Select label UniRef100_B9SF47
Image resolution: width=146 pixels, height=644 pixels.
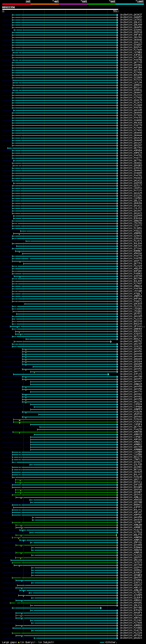click(131, 47)
